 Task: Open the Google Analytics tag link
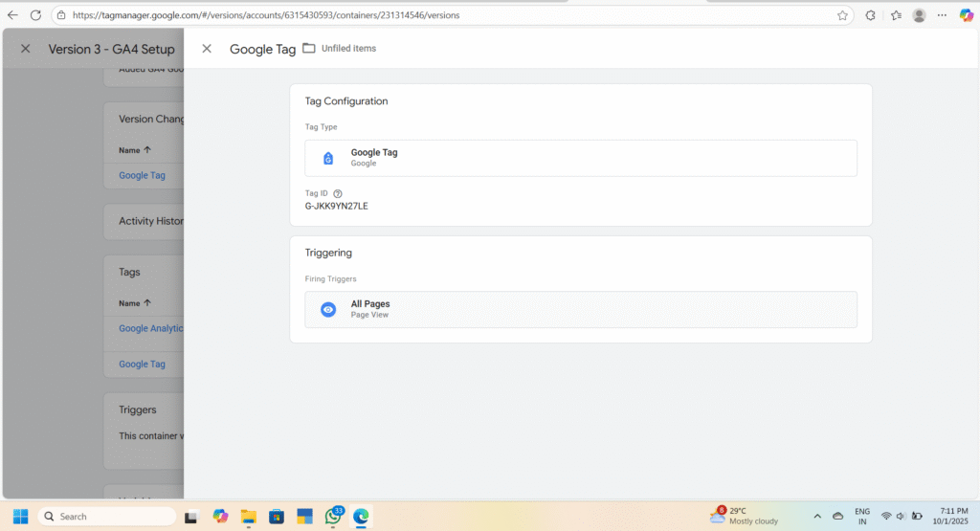(150, 328)
